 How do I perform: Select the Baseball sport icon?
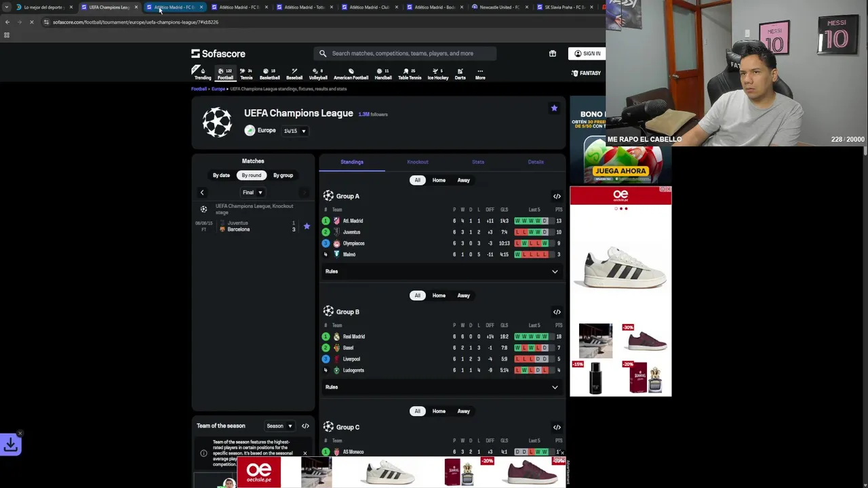[294, 73]
